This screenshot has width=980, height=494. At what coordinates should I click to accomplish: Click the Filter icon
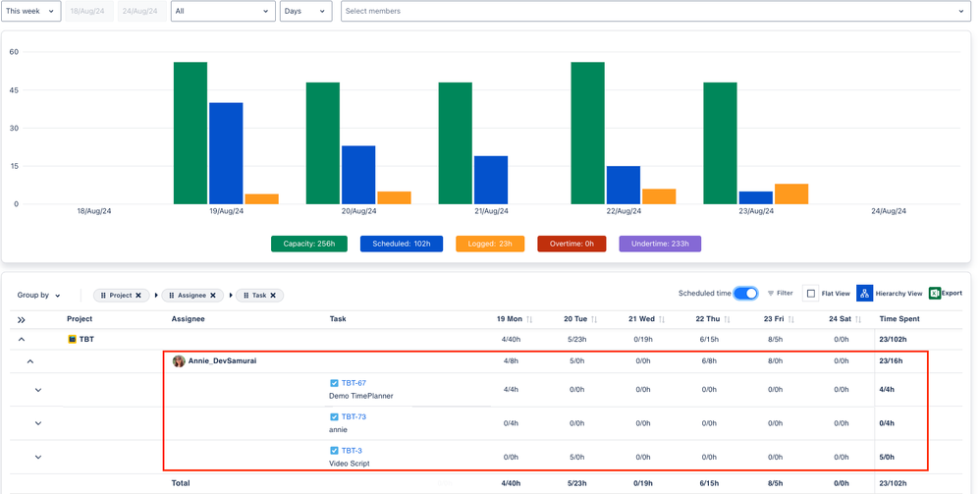click(772, 294)
